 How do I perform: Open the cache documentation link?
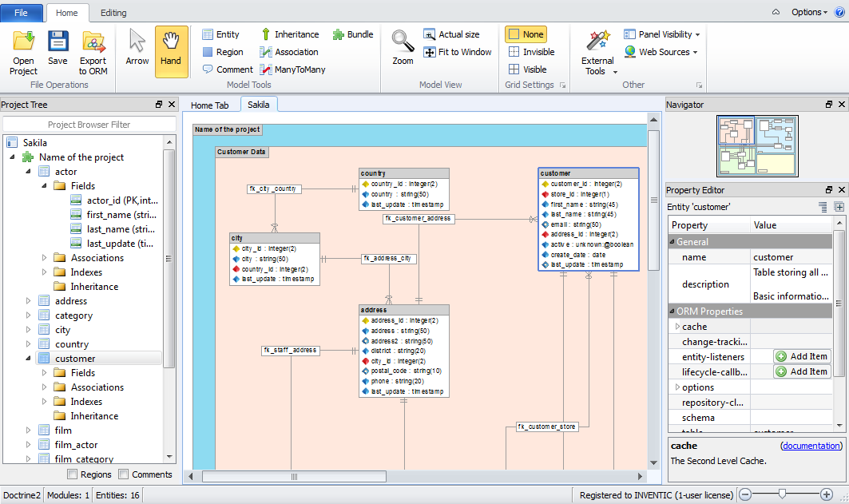(811, 446)
